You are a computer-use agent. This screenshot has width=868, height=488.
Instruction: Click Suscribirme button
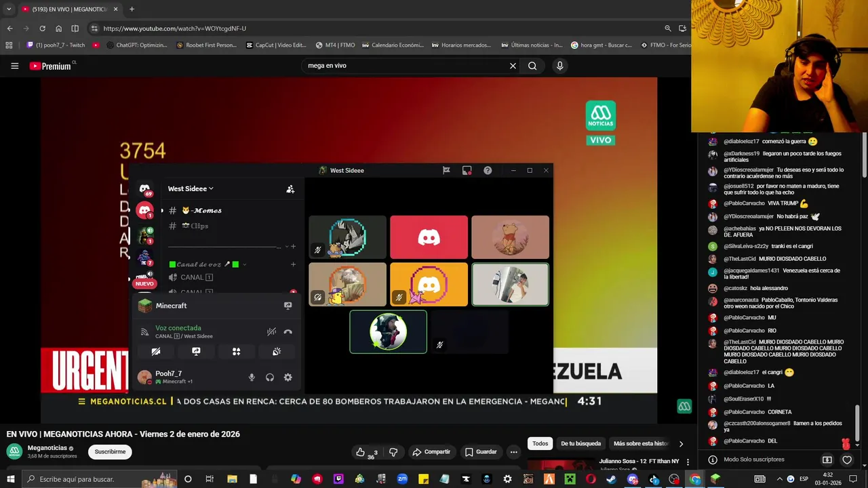[x=110, y=452]
